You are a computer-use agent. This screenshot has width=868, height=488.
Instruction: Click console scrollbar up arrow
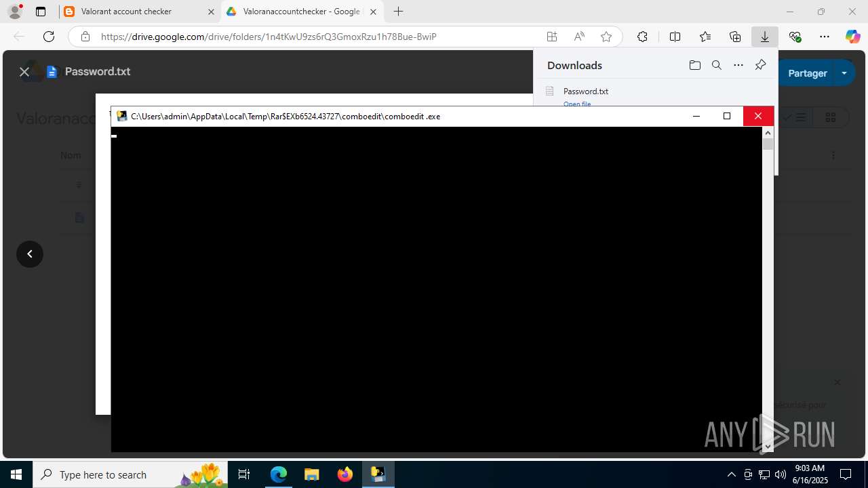[x=768, y=133]
